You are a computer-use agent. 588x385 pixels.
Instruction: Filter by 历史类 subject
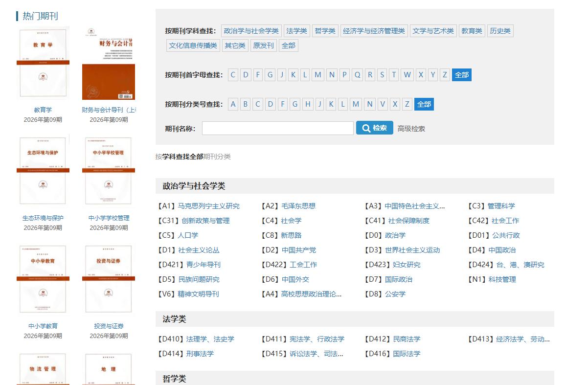pos(500,31)
